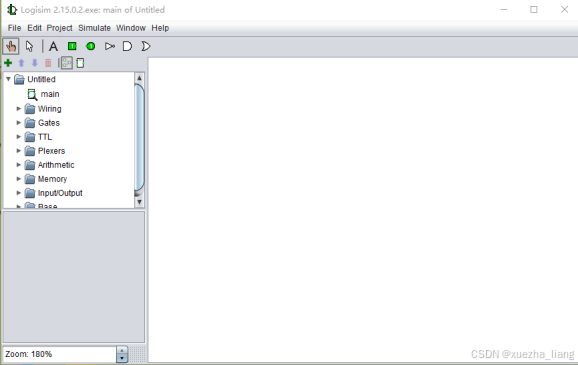Select the Edit arrow tool
This screenshot has height=365, width=578.
(29, 46)
